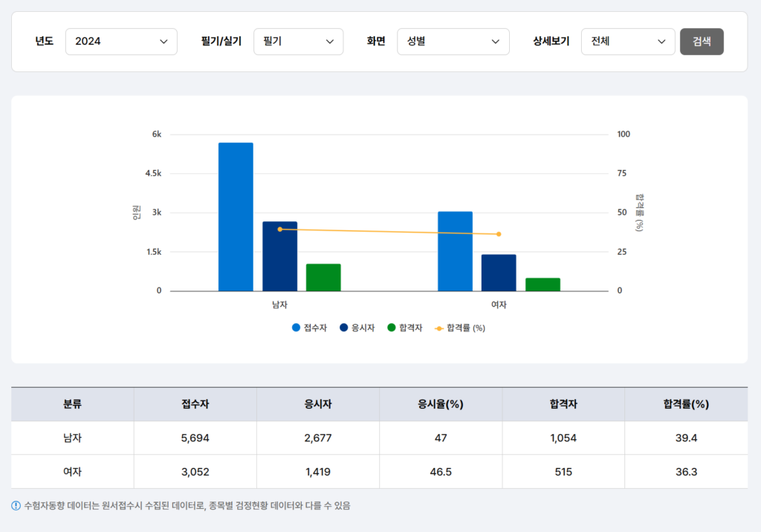Toggle the 접수자 series via its legend
The width and height of the screenshot is (761, 532).
[310, 327]
